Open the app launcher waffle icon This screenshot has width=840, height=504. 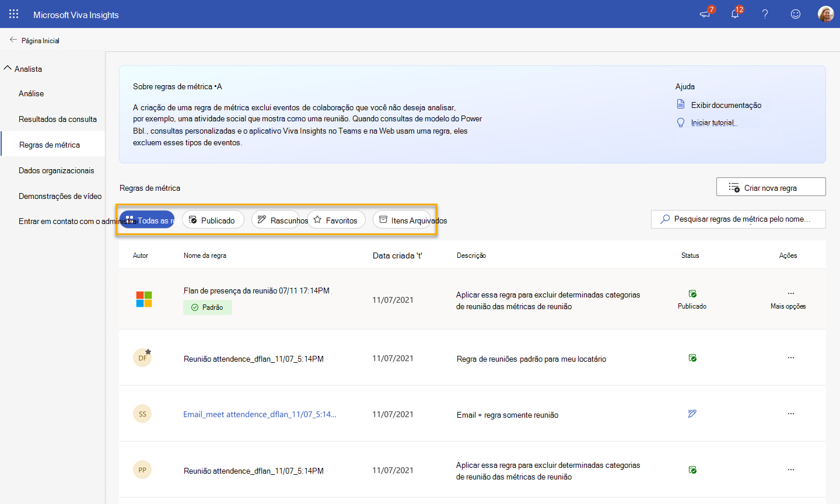pyautogui.click(x=13, y=13)
